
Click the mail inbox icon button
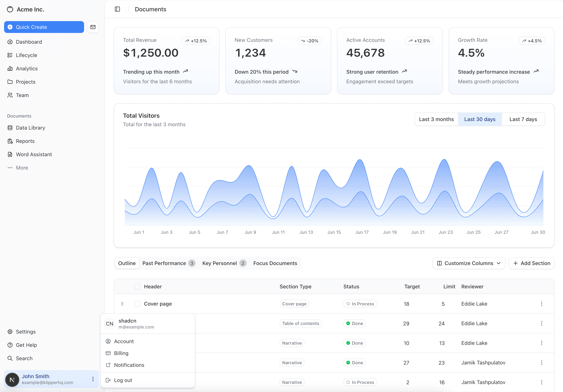pyautogui.click(x=93, y=27)
